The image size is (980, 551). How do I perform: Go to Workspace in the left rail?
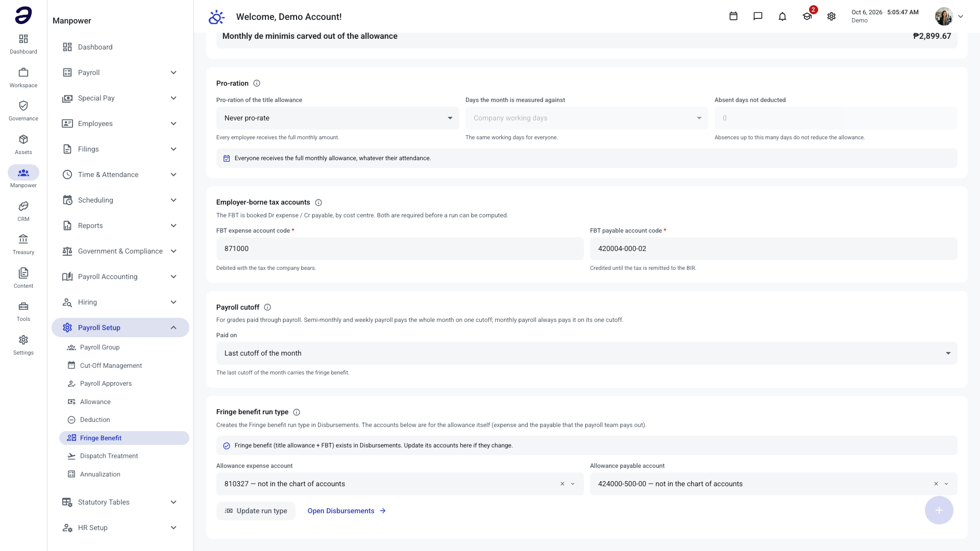23,78
